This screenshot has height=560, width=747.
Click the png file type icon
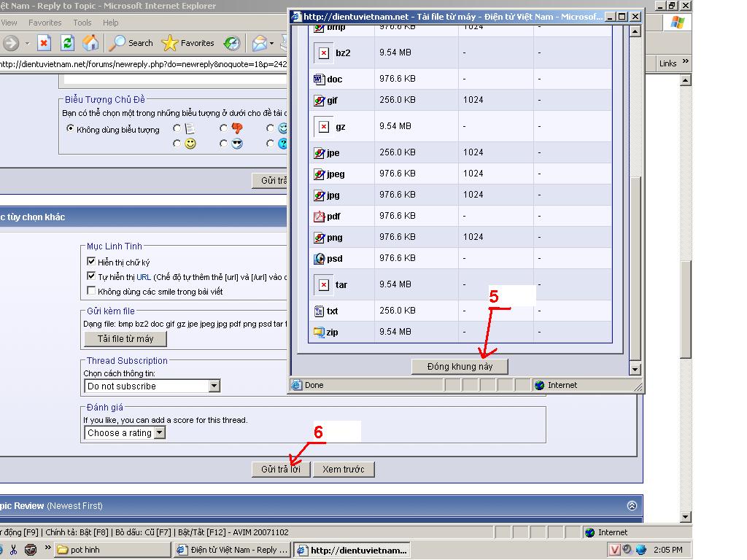(x=320, y=238)
